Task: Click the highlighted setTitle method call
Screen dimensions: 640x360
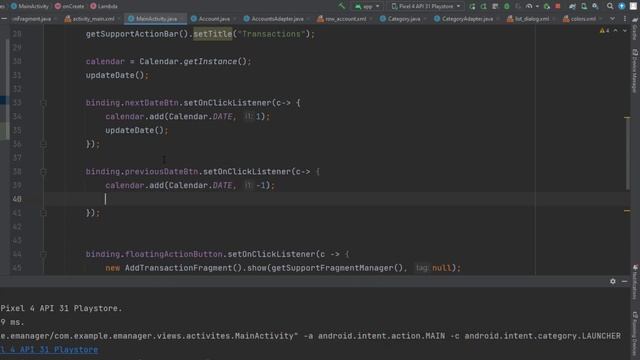Action: tap(213, 34)
